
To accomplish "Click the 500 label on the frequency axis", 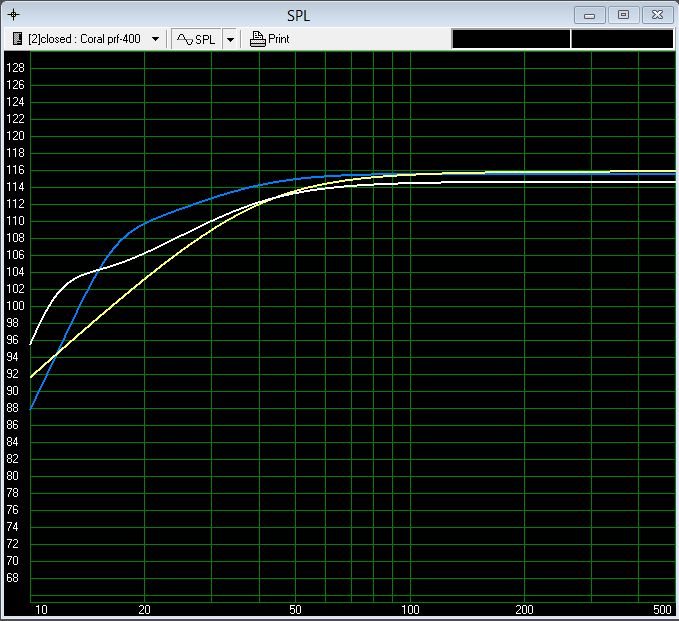I will [663, 609].
